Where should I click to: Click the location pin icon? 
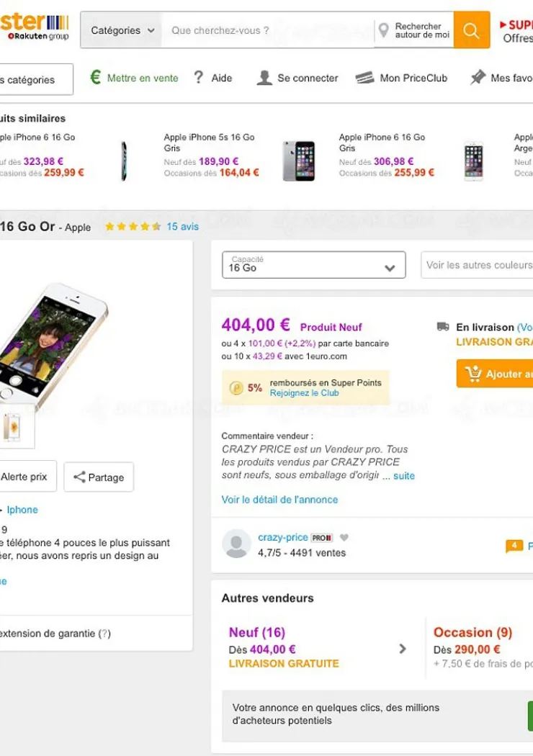[x=385, y=30]
